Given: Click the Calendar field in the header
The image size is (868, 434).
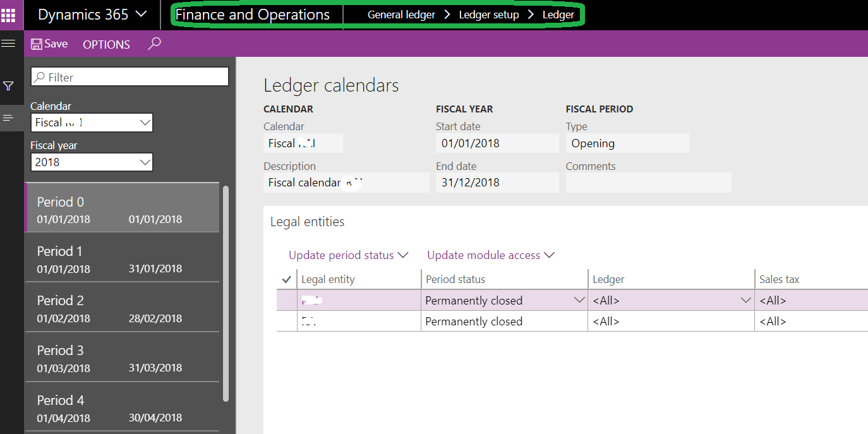Looking at the screenshot, I should coord(303,143).
